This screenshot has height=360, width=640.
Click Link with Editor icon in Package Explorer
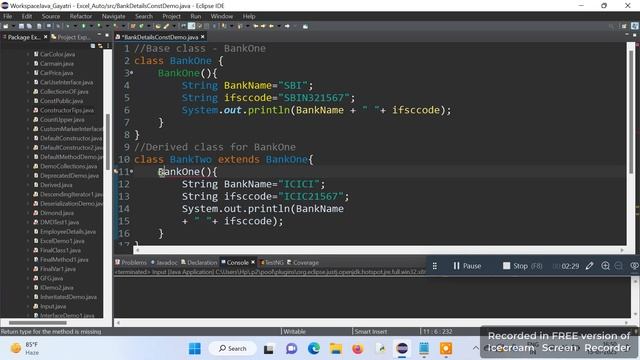pos(100,46)
